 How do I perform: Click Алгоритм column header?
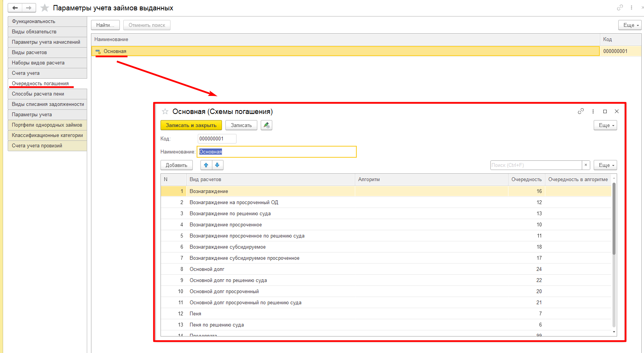coord(432,179)
